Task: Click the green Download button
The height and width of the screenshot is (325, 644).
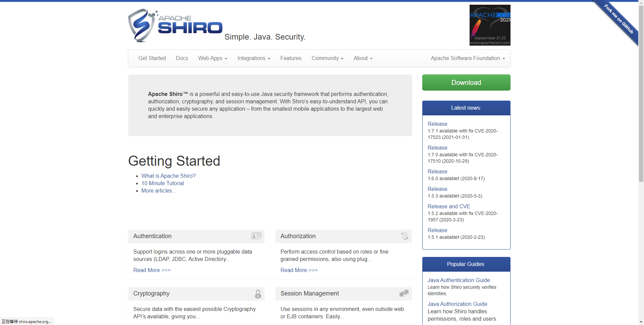Action: coord(466,83)
